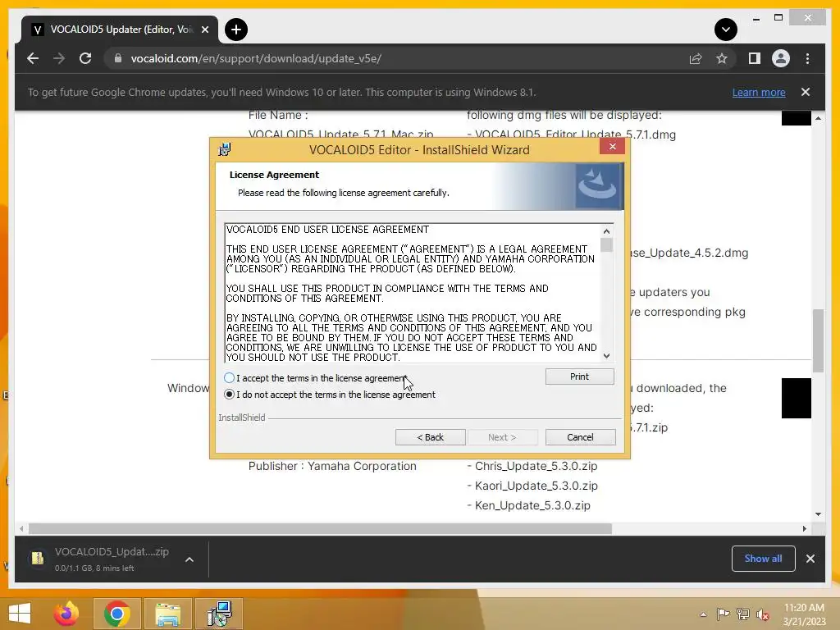The height and width of the screenshot is (630, 840).
Task: Toggle Chrome side panel
Action: click(755, 58)
